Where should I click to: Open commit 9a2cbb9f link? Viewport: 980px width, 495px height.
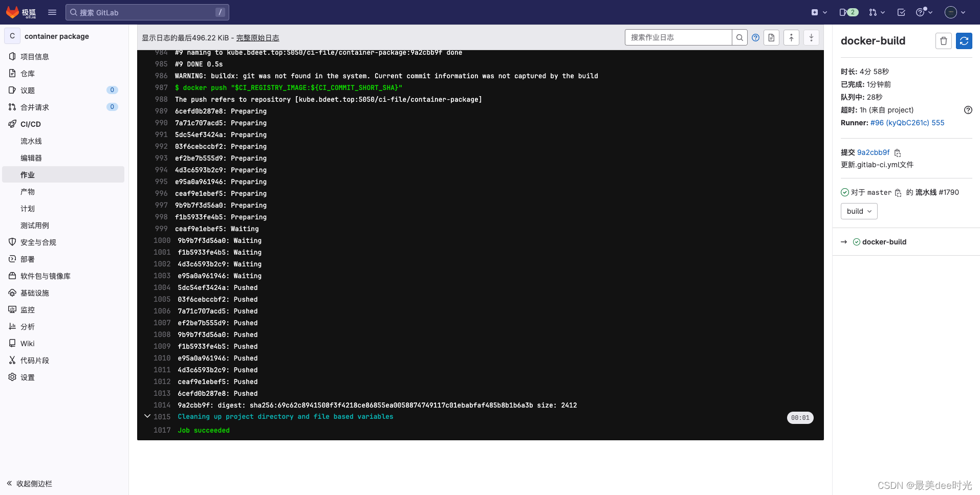pyautogui.click(x=874, y=152)
